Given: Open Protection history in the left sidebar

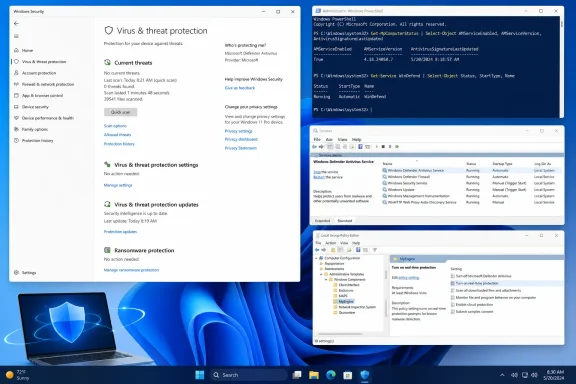Looking at the screenshot, I should pyautogui.click(x=33, y=141).
